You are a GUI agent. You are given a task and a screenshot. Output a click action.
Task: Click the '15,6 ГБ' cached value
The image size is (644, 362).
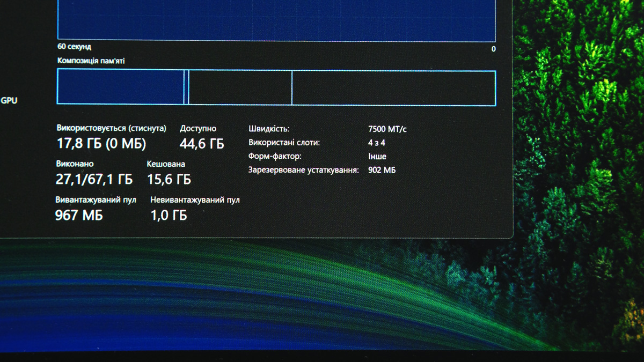pyautogui.click(x=169, y=179)
